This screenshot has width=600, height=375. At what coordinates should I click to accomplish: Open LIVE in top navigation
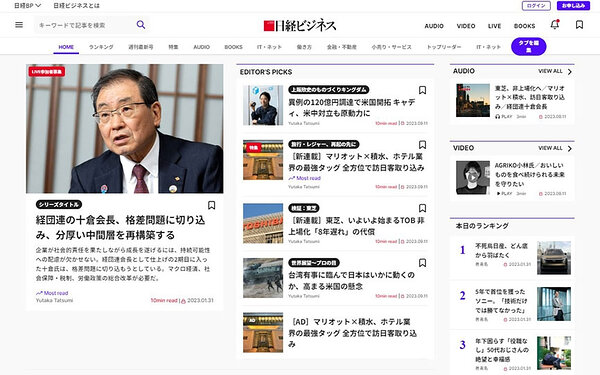point(494,26)
